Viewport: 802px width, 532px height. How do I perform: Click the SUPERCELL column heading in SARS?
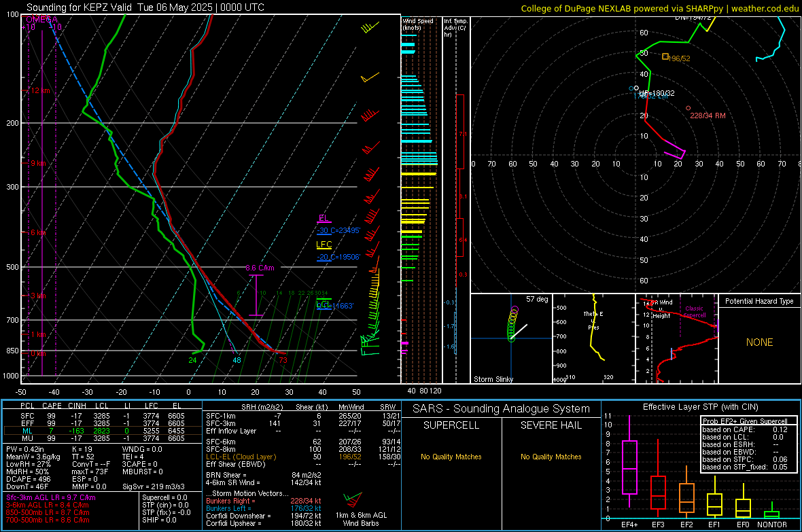click(x=451, y=425)
